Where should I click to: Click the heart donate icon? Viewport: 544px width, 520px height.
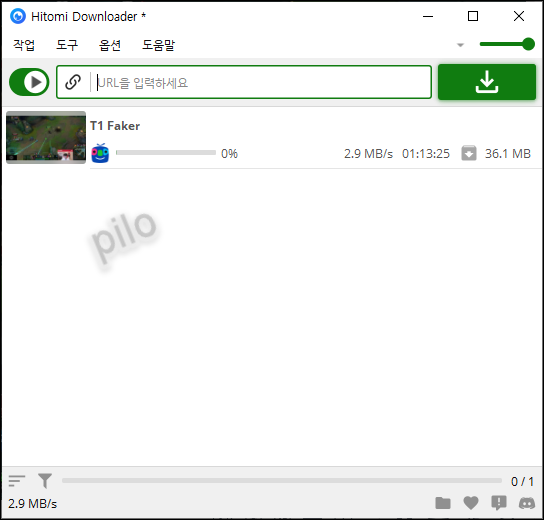(471, 503)
